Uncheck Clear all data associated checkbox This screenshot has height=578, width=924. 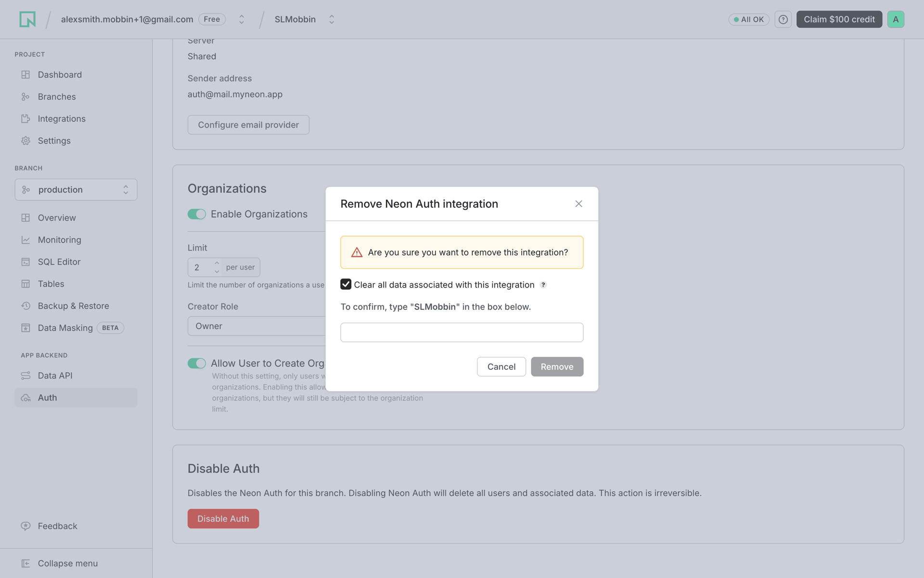346,284
